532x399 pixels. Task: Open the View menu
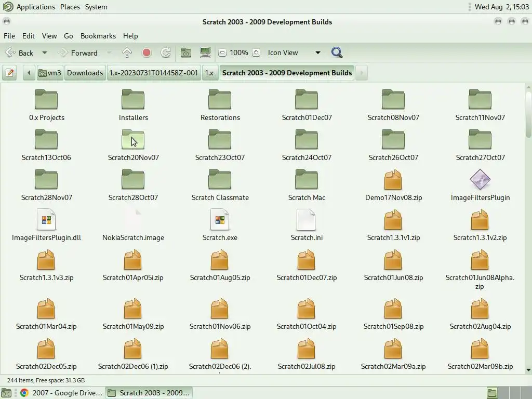point(49,36)
